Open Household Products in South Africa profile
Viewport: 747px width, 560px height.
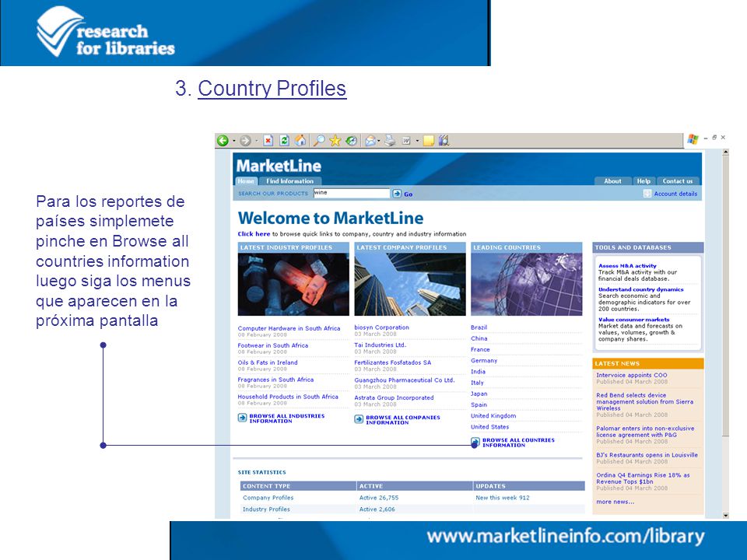click(288, 396)
